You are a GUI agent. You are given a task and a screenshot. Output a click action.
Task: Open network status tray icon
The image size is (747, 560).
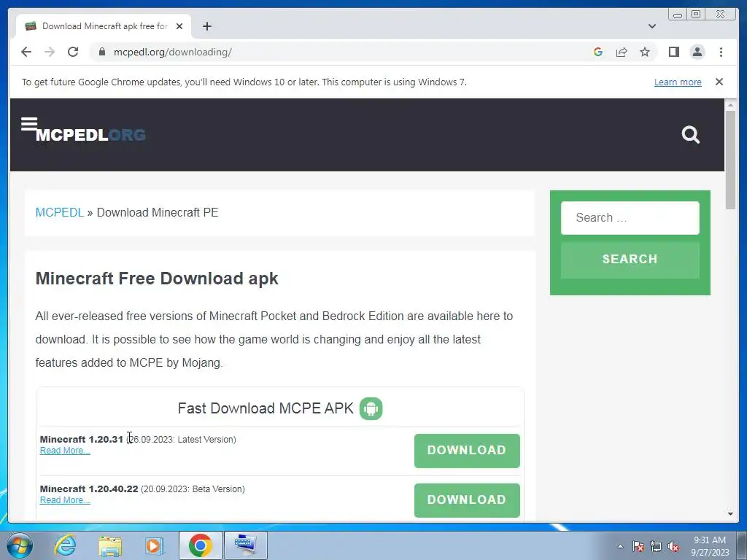(x=656, y=546)
